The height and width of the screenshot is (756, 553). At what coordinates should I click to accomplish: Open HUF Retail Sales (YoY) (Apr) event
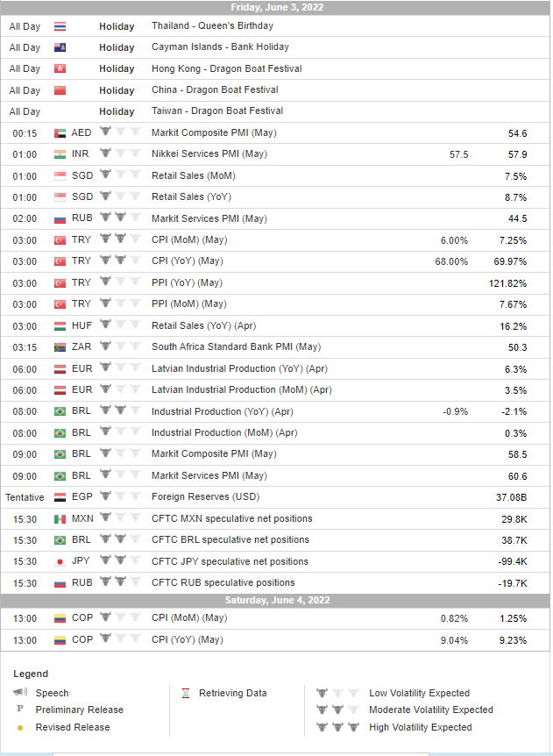(x=204, y=326)
